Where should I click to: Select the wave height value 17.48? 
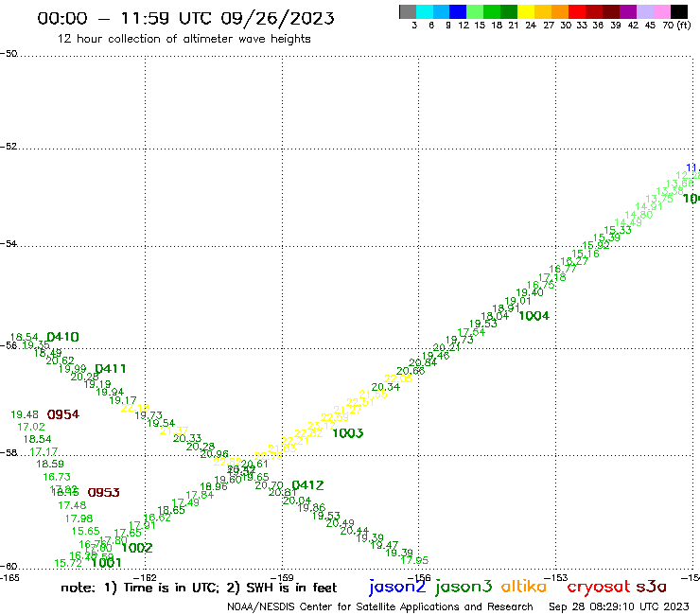coord(72,505)
